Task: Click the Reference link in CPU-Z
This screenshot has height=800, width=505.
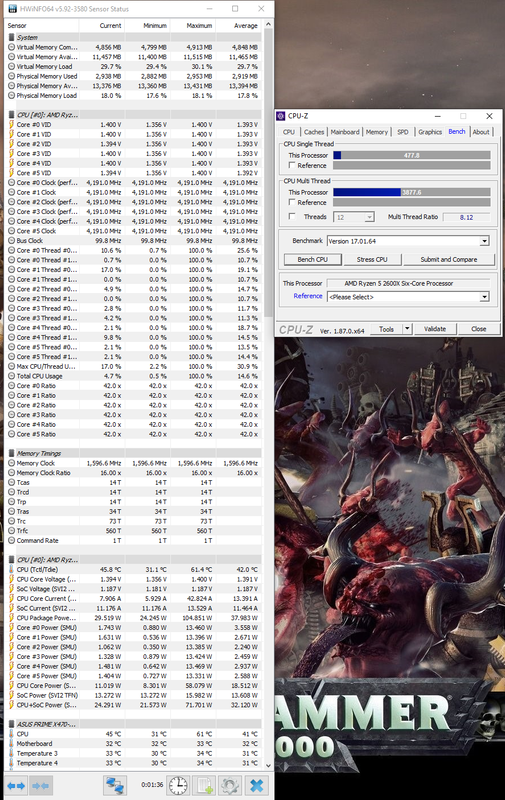Action: pos(308,296)
